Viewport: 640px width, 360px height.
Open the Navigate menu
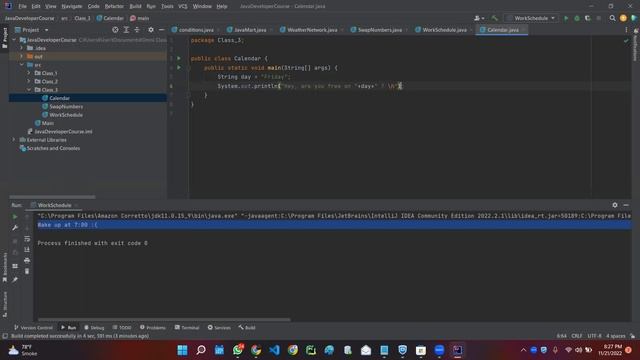(72, 6)
